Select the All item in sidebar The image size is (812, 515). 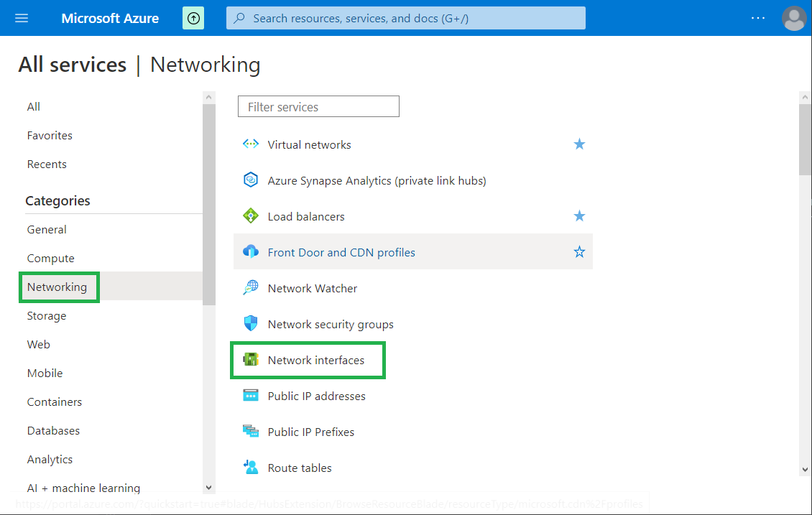(x=34, y=106)
